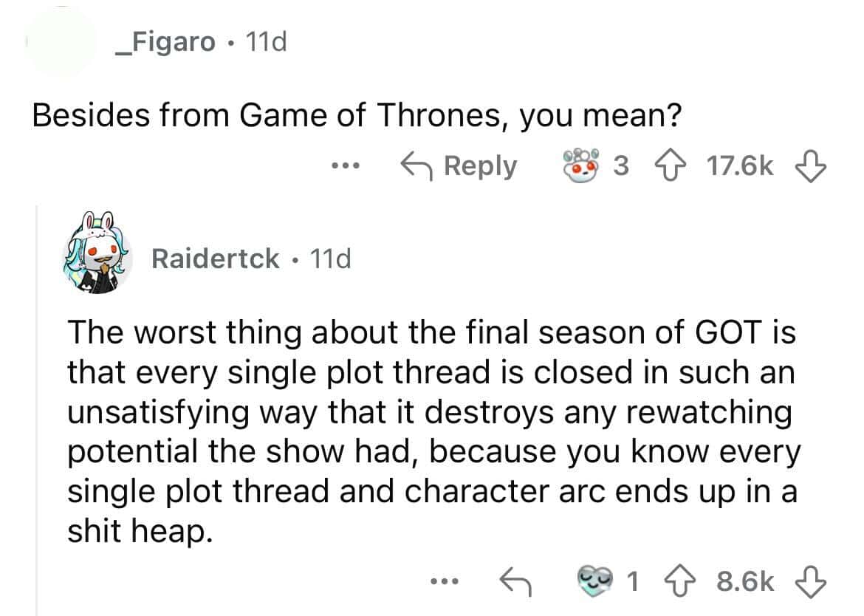Screen dimensions: 864x616
Task: Click the 11d timestamp beside _Figaro
Action: tap(264, 44)
